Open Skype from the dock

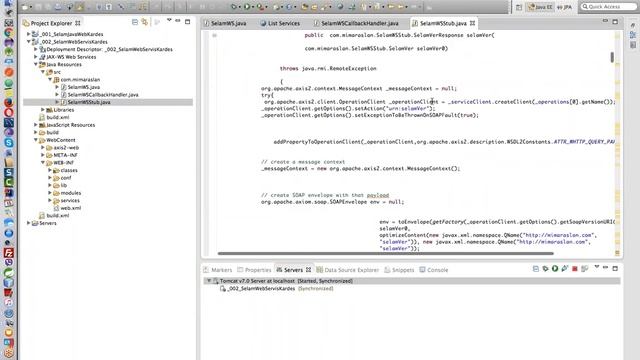(x=9, y=143)
